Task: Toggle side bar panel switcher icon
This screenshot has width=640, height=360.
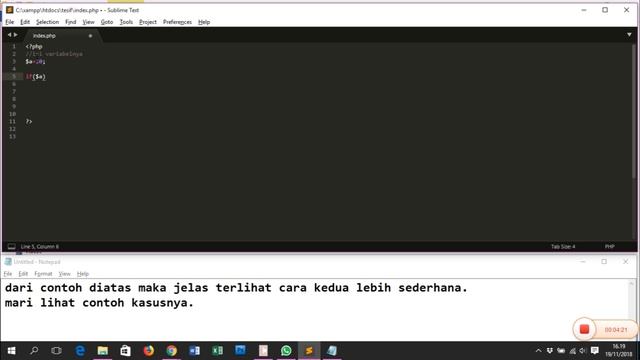Action: pyautogui.click(x=11, y=247)
